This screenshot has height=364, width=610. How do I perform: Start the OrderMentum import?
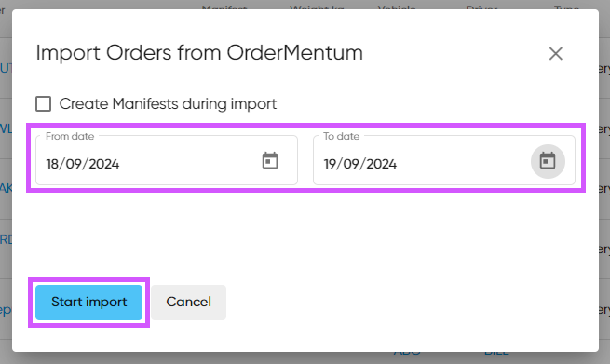click(89, 303)
